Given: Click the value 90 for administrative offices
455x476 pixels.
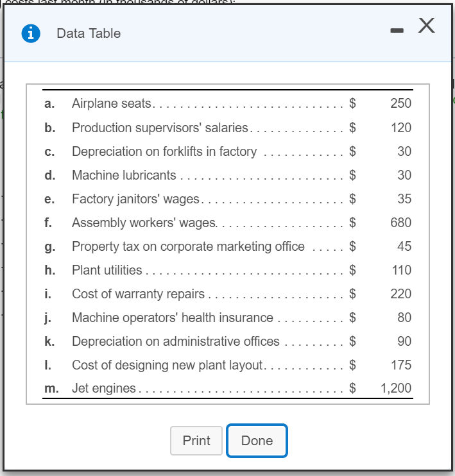Looking at the screenshot, I should pos(404,341).
